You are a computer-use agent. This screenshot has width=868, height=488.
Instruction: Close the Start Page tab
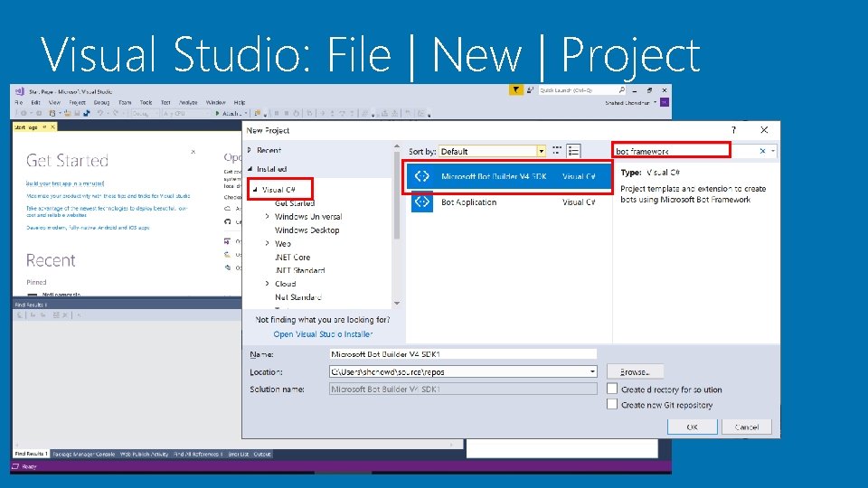coord(52,127)
